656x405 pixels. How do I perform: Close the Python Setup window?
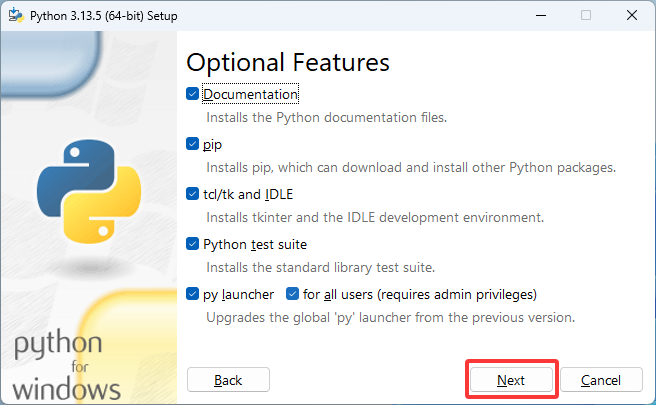pos(631,15)
